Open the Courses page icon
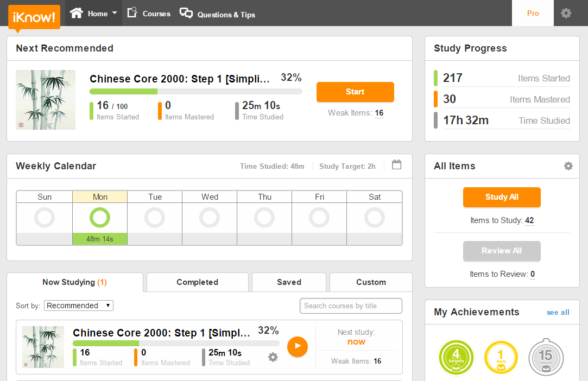Viewport: 588px width, 381px height. click(132, 12)
